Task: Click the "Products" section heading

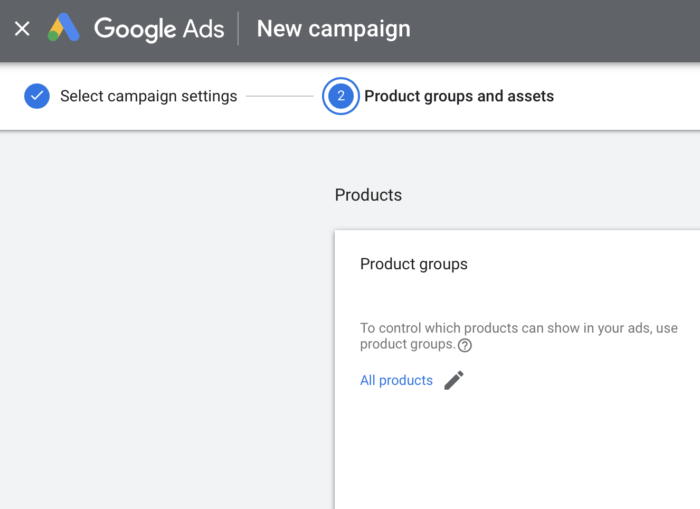Action: (368, 195)
